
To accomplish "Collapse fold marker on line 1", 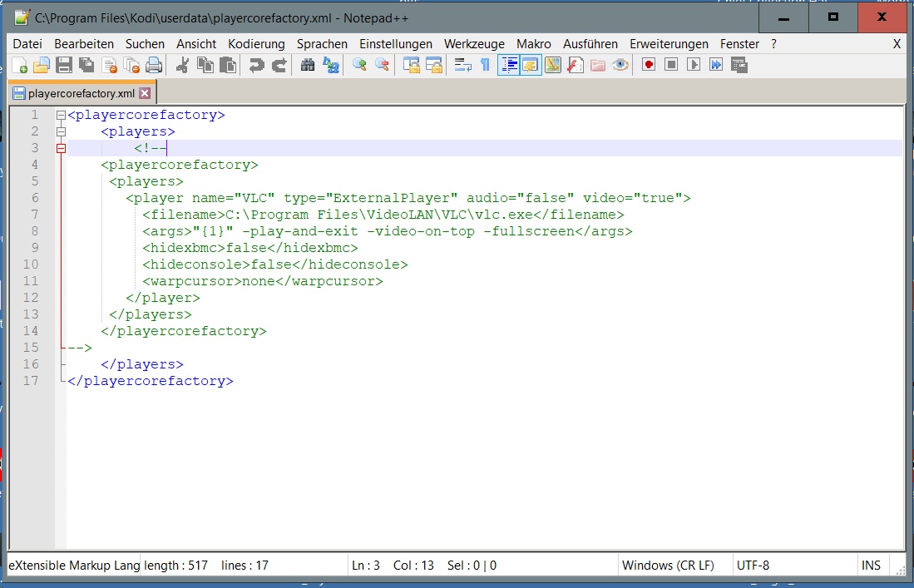I will [61, 116].
